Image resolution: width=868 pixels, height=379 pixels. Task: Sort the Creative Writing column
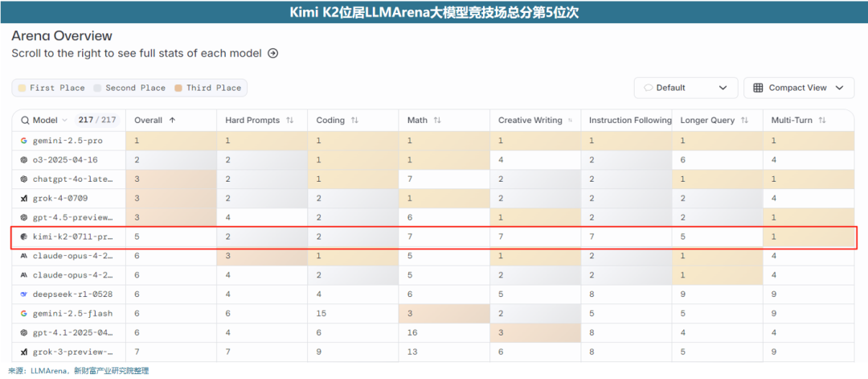click(x=571, y=120)
